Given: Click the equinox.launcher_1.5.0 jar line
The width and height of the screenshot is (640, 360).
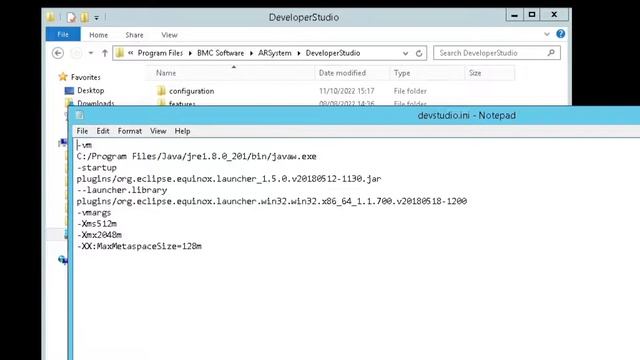Looking at the screenshot, I should [x=229, y=179].
